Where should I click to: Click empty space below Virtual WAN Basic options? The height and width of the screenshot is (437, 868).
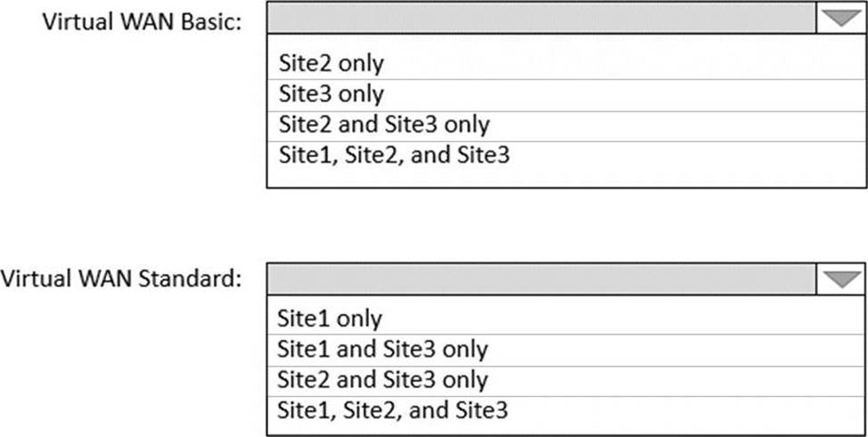coord(567,177)
